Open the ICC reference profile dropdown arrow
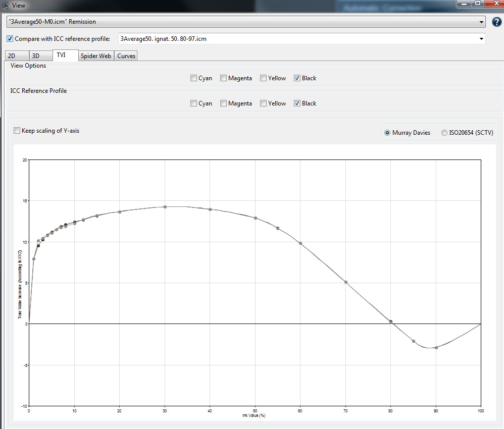This screenshot has width=504, height=429. click(481, 39)
